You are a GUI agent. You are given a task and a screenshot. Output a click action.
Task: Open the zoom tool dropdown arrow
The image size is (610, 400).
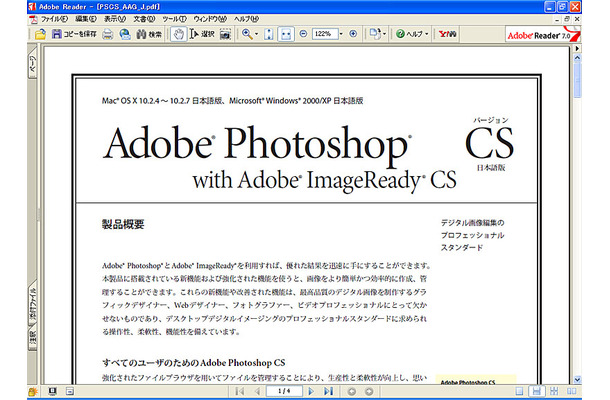click(256, 34)
